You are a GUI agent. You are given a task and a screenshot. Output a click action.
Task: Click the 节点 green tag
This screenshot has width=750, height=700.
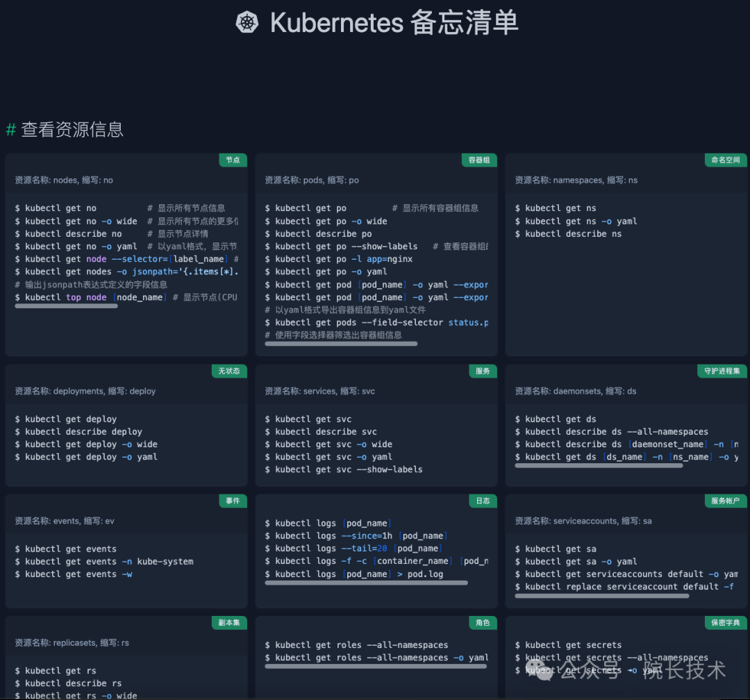[233, 160]
